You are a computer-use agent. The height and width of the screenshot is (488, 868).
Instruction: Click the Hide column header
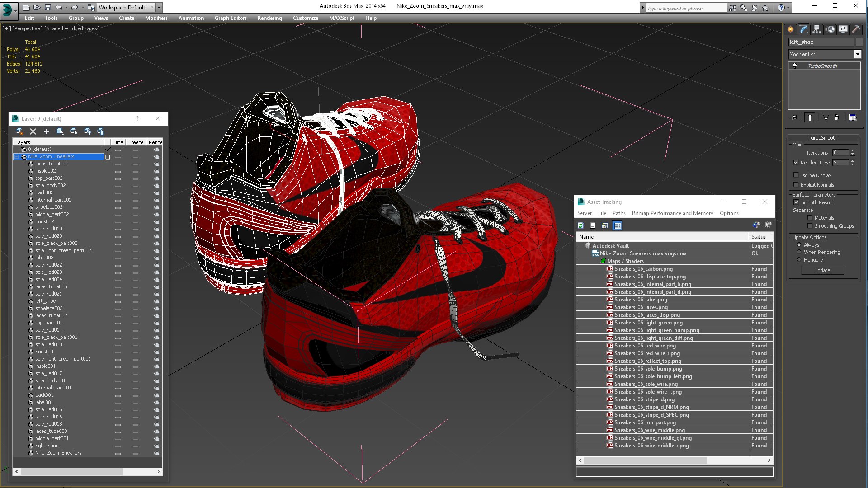click(118, 142)
